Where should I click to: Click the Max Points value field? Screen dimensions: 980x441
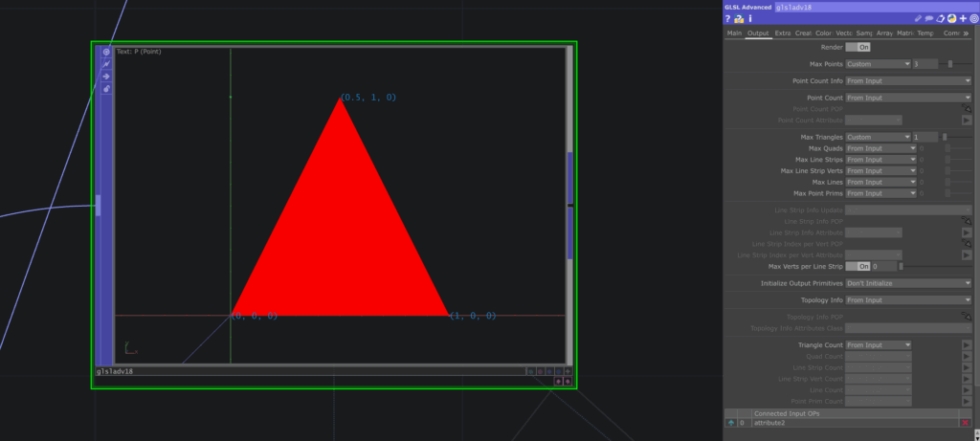coord(924,64)
